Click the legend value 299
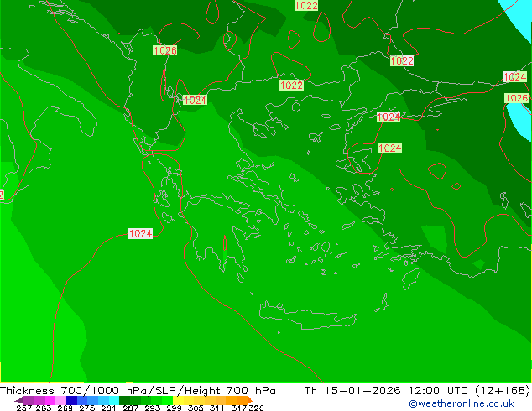The height and width of the screenshot is (411, 532). [174, 408]
